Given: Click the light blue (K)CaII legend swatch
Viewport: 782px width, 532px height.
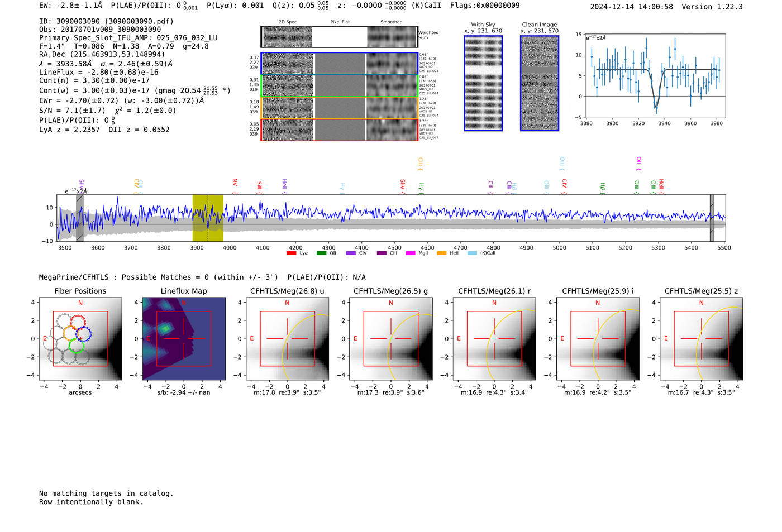Looking at the screenshot, I should tap(472, 253).
